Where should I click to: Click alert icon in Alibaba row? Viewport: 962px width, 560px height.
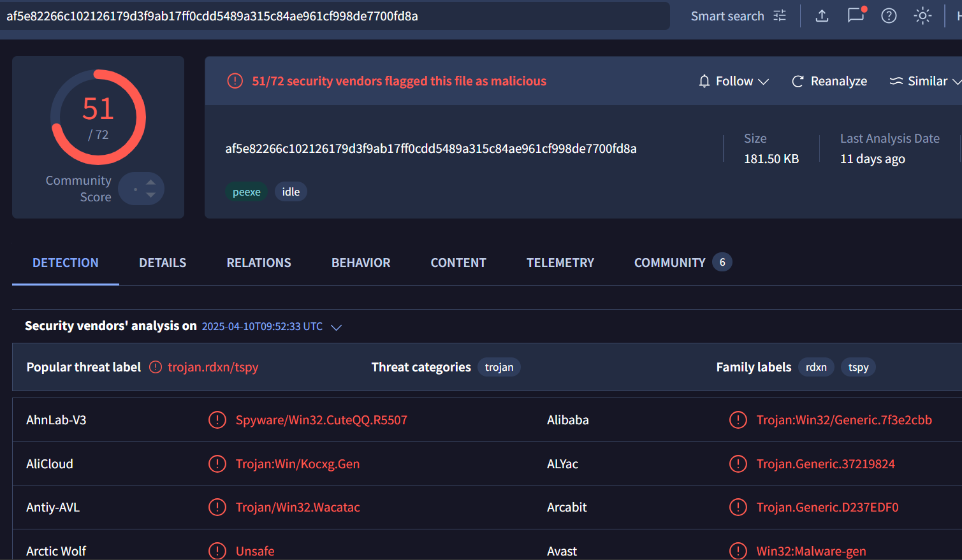(738, 420)
